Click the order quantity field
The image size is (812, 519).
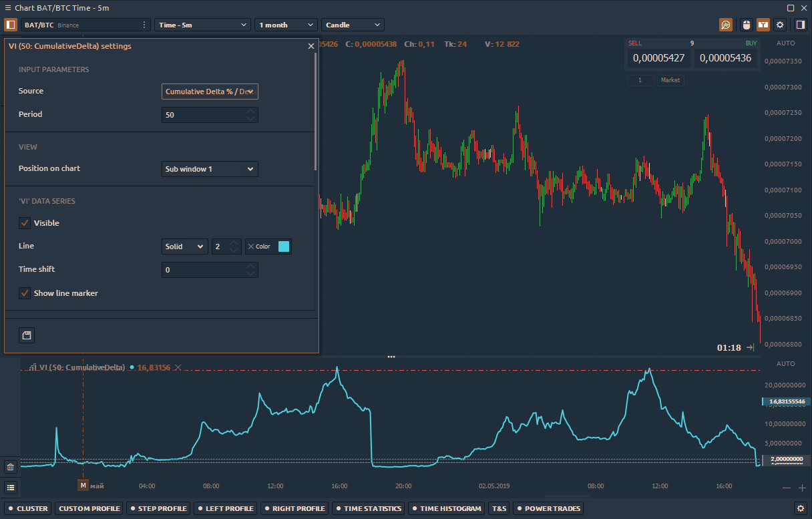(640, 80)
